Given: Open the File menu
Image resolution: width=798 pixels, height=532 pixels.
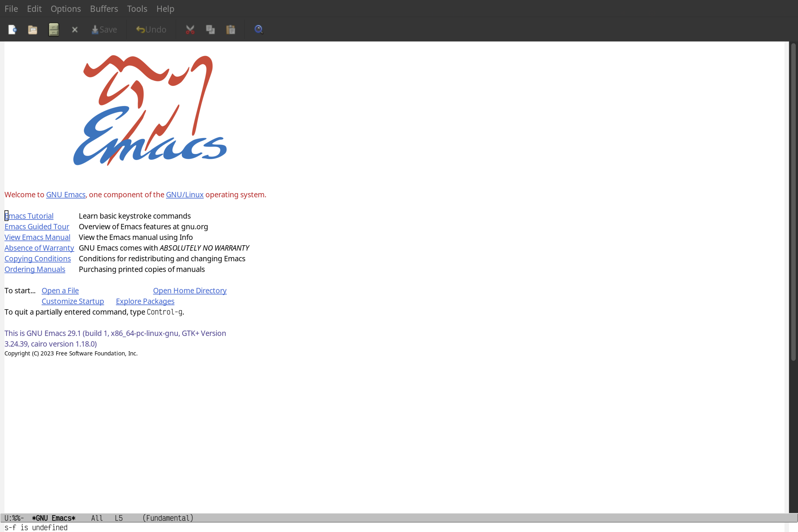Looking at the screenshot, I should click(11, 8).
